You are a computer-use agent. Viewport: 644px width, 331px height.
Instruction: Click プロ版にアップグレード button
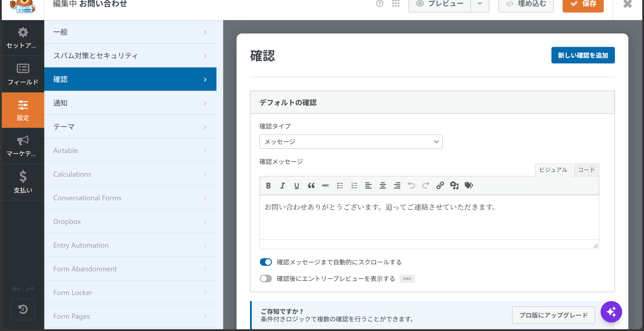click(553, 315)
